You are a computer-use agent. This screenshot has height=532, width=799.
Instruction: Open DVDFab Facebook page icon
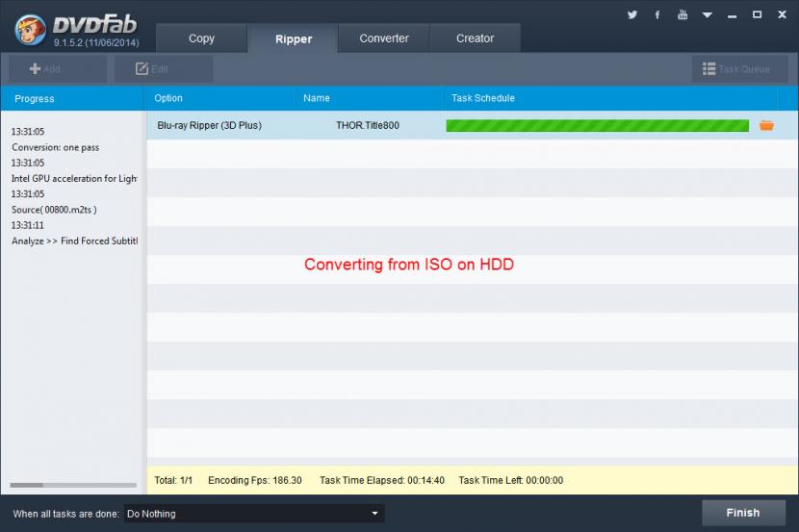657,14
